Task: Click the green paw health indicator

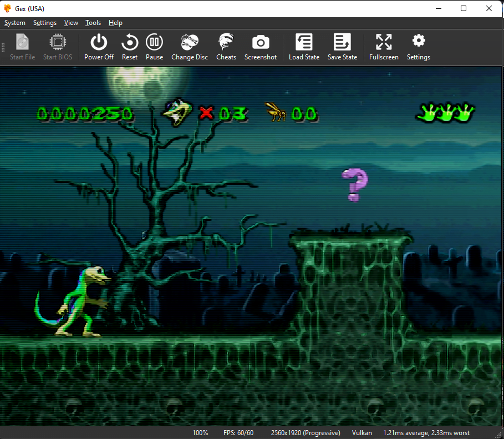Action: coord(445,112)
